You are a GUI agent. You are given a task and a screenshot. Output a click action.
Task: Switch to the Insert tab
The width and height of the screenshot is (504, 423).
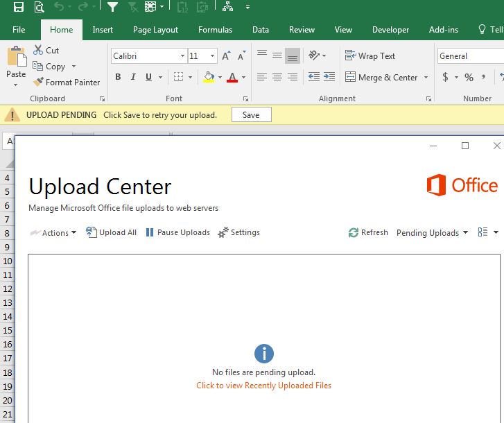(103, 30)
